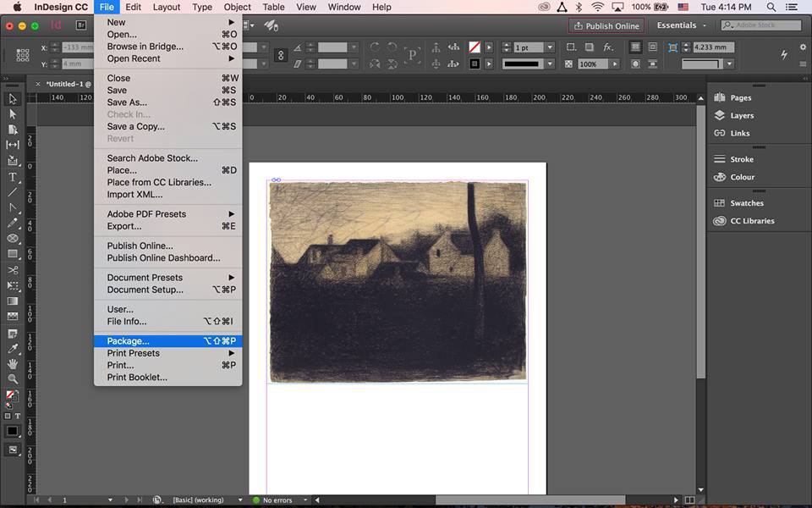Select the Ellipse Frame tool
Viewport: 812px width, 508px height.
13,239
